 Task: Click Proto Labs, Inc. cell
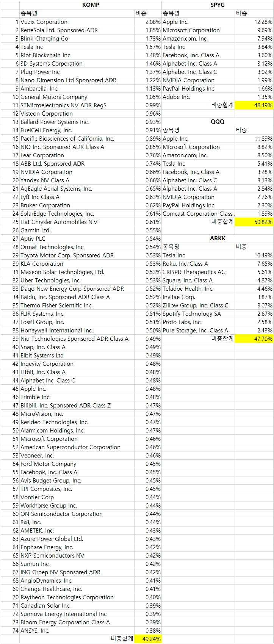(x=198, y=322)
